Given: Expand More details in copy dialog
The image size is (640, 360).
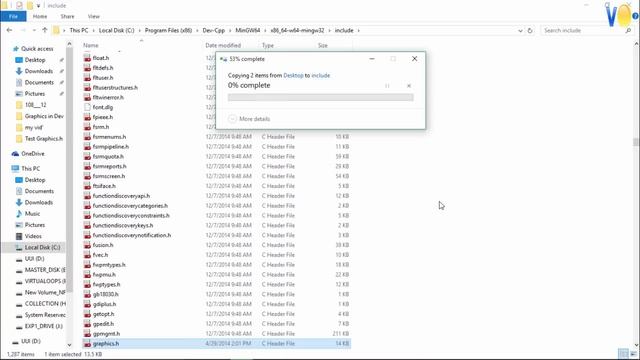Looking at the screenshot, I should pos(249,119).
